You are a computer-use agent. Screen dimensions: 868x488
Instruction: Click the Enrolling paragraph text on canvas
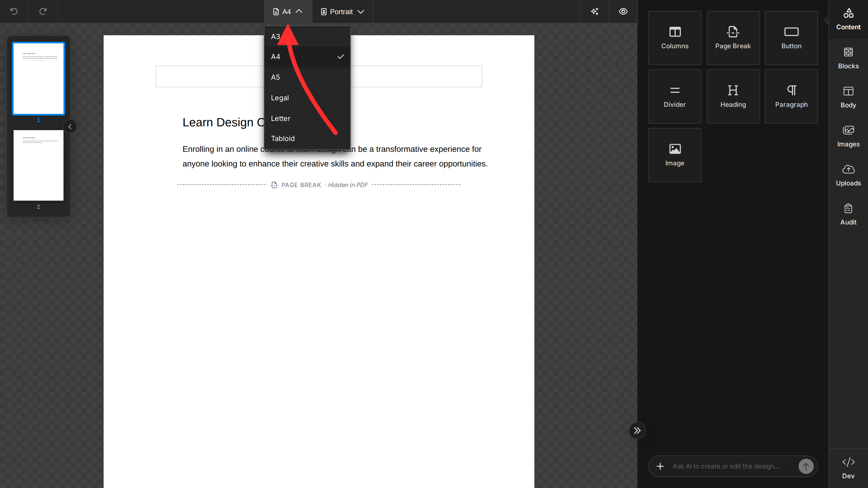click(335, 156)
